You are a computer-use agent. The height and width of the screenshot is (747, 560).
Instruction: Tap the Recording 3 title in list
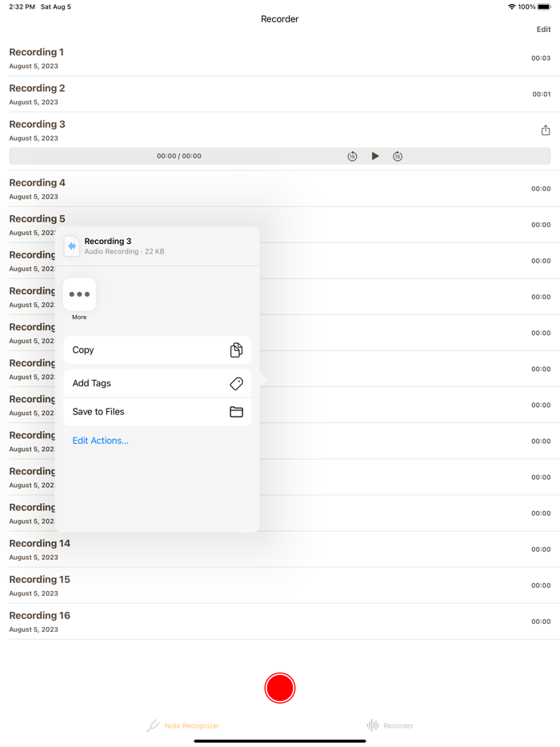tap(37, 124)
